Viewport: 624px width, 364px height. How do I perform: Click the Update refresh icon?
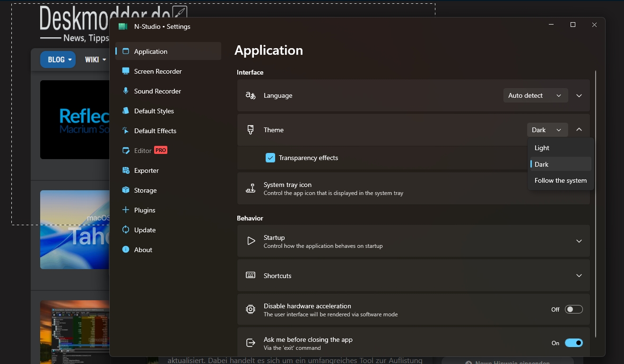pos(126,230)
